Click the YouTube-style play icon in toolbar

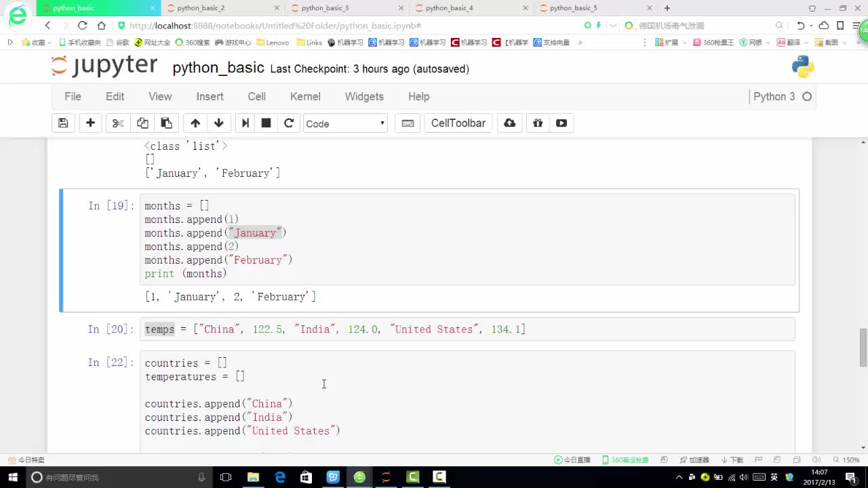tap(561, 123)
